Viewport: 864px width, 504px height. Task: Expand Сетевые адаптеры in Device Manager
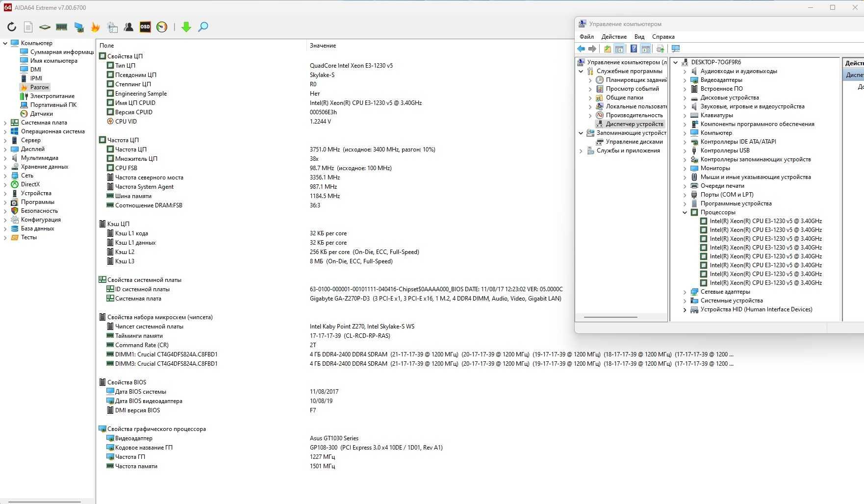(x=685, y=292)
